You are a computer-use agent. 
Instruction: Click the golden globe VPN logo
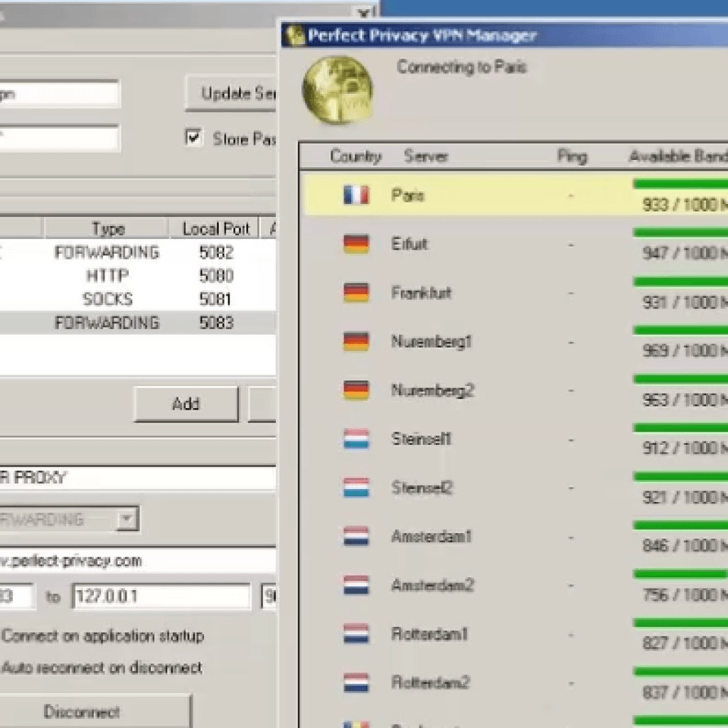(x=338, y=90)
